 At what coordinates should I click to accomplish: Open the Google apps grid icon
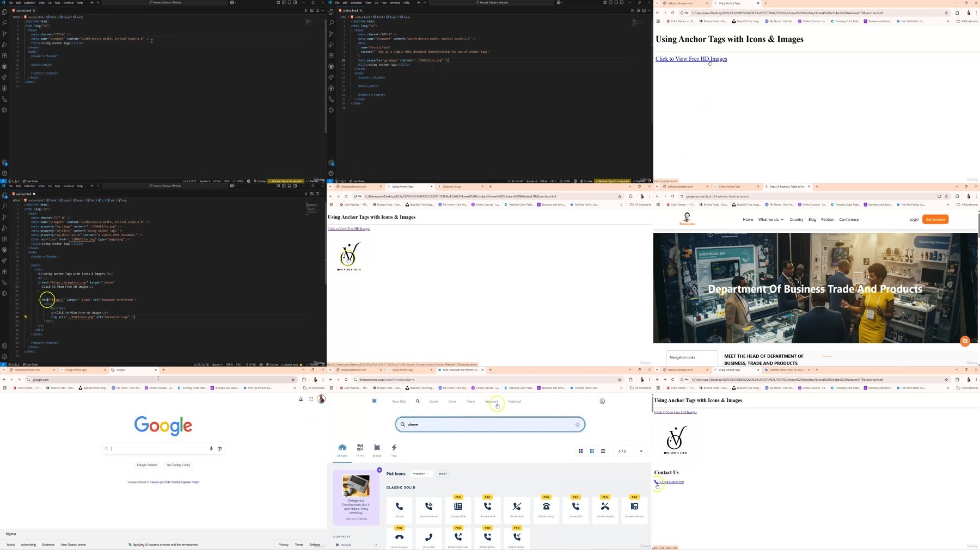(x=311, y=399)
